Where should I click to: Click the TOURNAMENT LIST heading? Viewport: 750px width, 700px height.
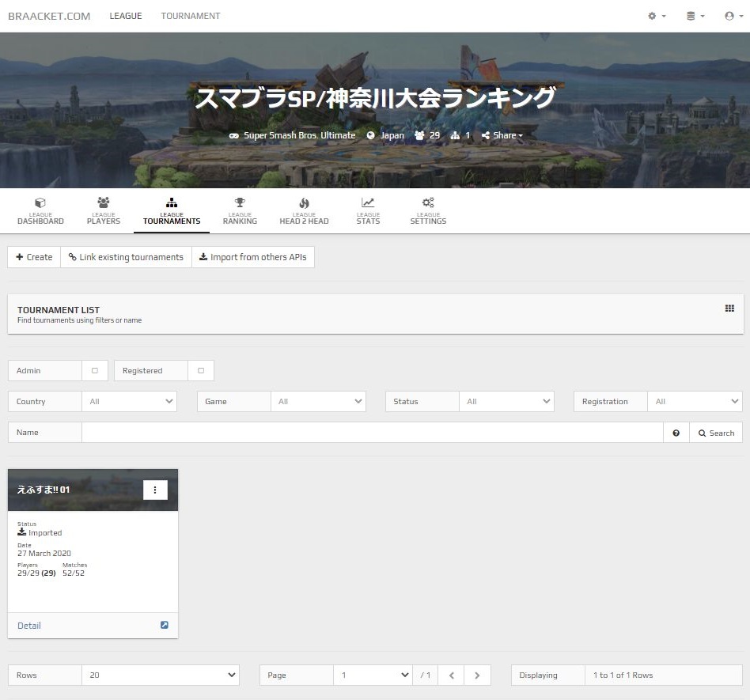[59, 310]
